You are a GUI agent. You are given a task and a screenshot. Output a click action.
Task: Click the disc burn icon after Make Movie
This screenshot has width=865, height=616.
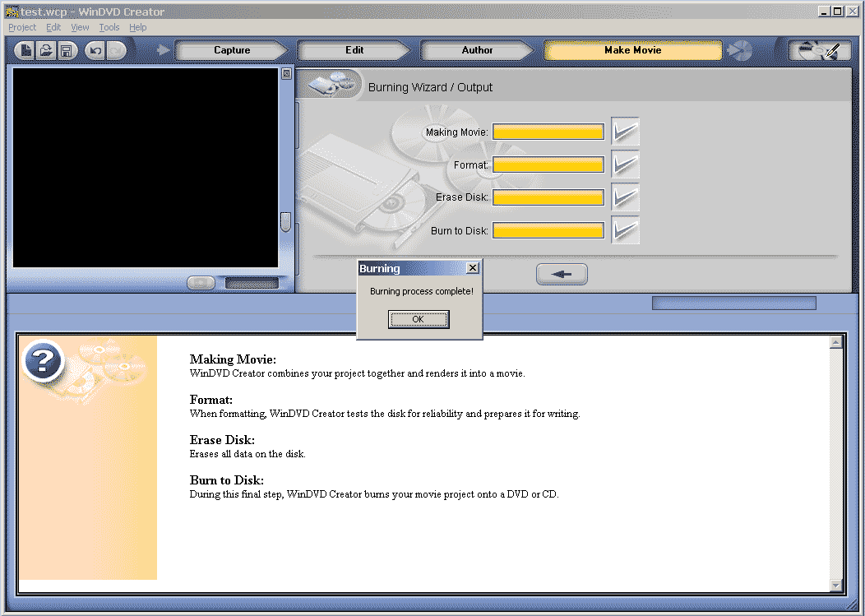pyautogui.click(x=739, y=50)
